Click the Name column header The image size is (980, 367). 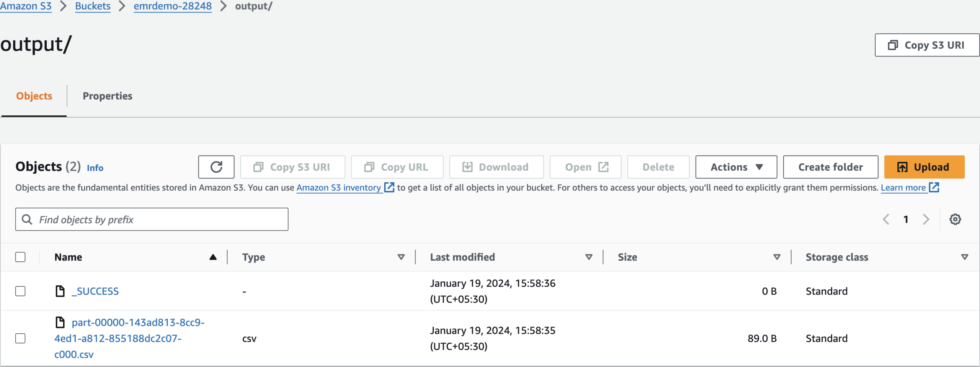[68, 257]
